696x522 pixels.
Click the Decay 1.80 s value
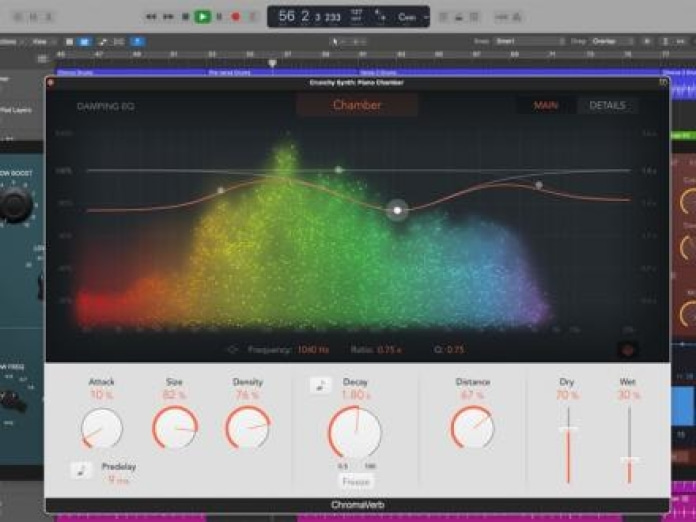(356, 395)
